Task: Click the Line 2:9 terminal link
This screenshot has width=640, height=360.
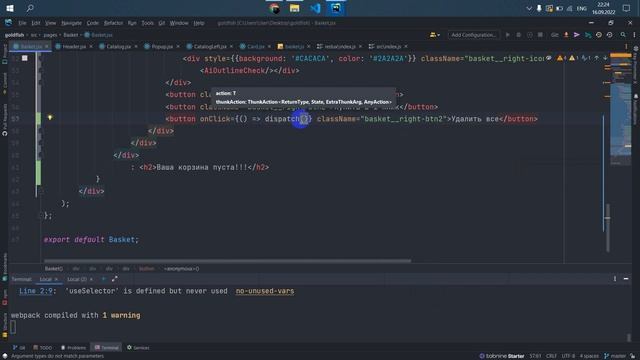Action: point(36,291)
